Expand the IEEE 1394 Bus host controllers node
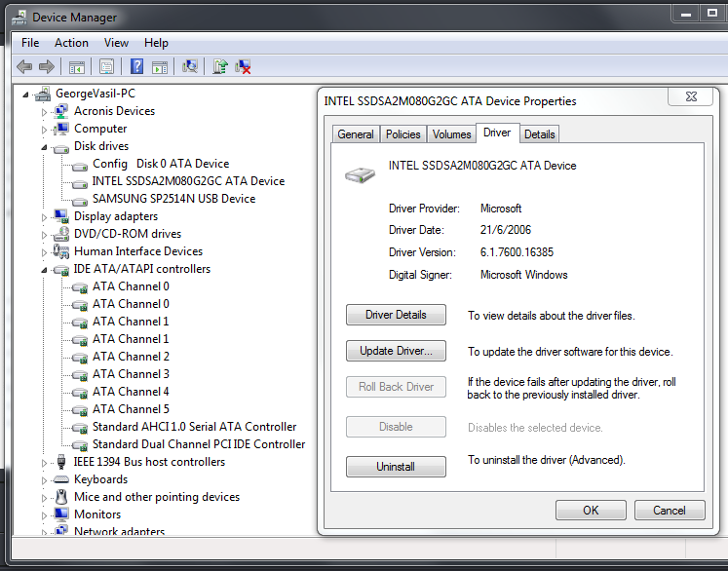Viewport: 728px width, 571px height. tap(44, 463)
